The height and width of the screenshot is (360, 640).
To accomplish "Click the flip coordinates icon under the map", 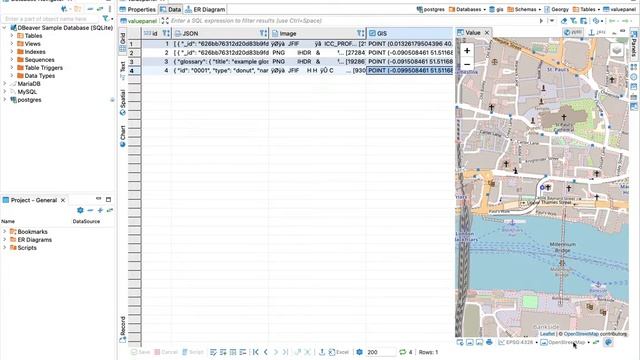I will 596,342.
